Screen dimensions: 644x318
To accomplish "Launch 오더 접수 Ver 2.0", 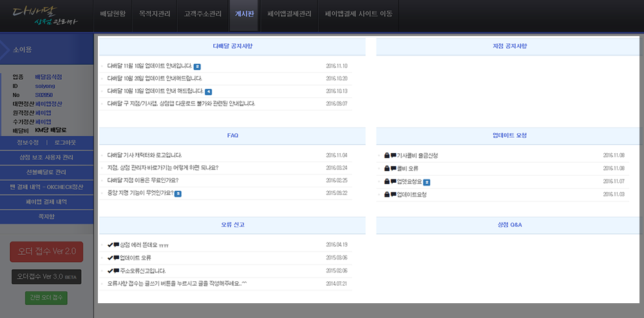I will (x=46, y=252).
